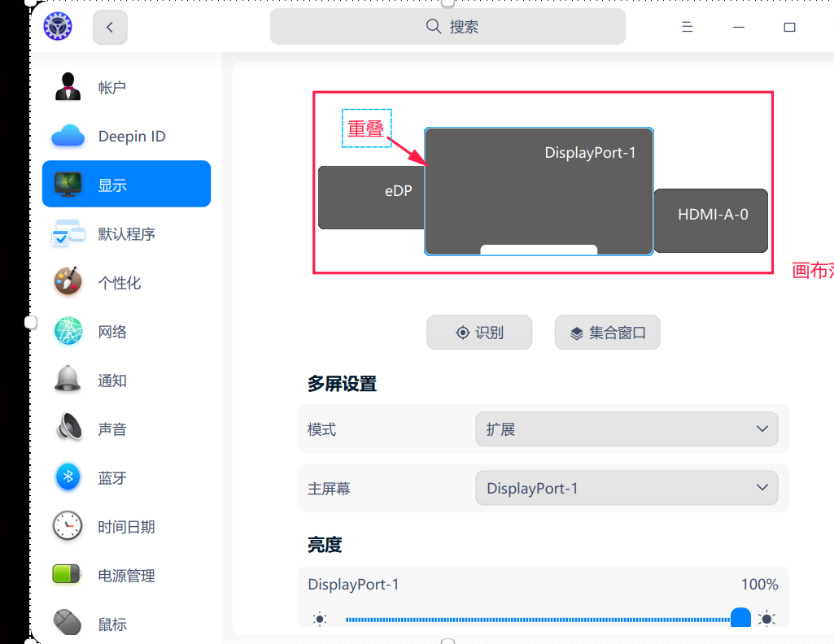This screenshot has width=834, height=644.
Task: Click the 网络 globe icon
Action: [x=68, y=331]
